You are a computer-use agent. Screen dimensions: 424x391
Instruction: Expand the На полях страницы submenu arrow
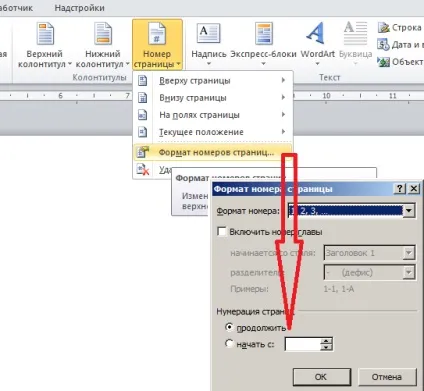coord(283,115)
